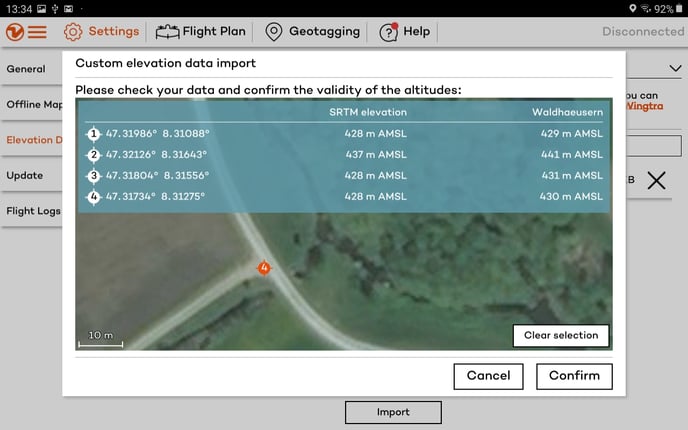Confirm the elevation altitudes
This screenshot has height=430, width=688.
574,376
